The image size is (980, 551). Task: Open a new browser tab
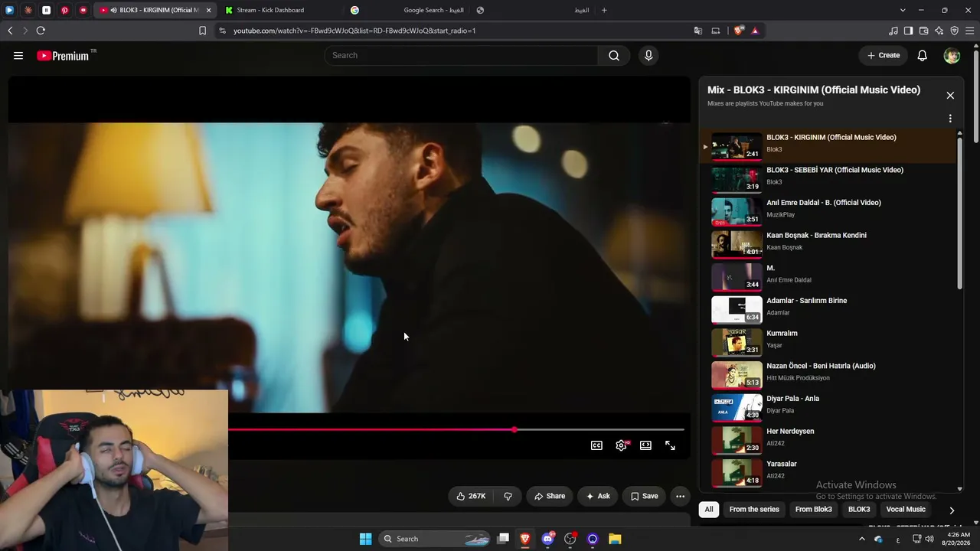click(x=604, y=10)
